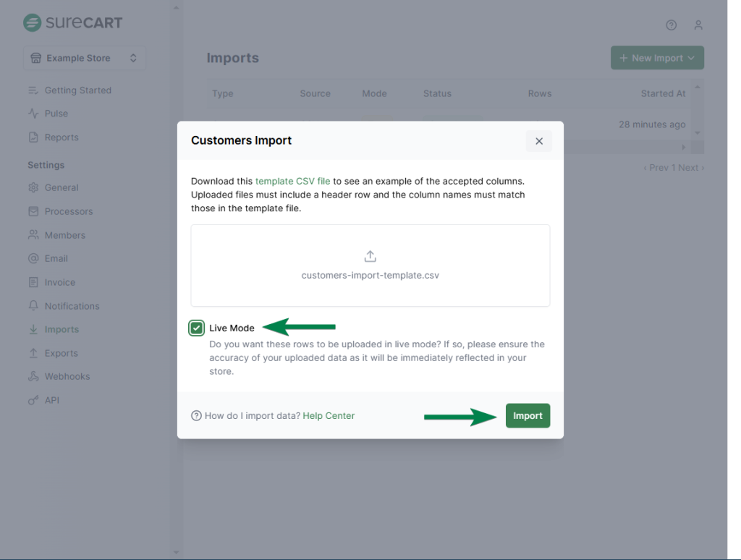Click the API key icon
Viewport: 741px width, 560px height.
click(33, 400)
